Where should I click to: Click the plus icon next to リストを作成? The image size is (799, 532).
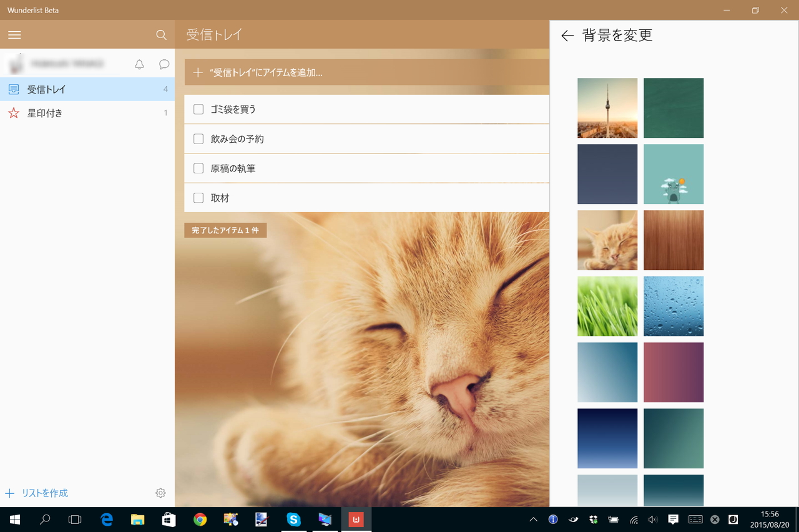click(x=9, y=493)
